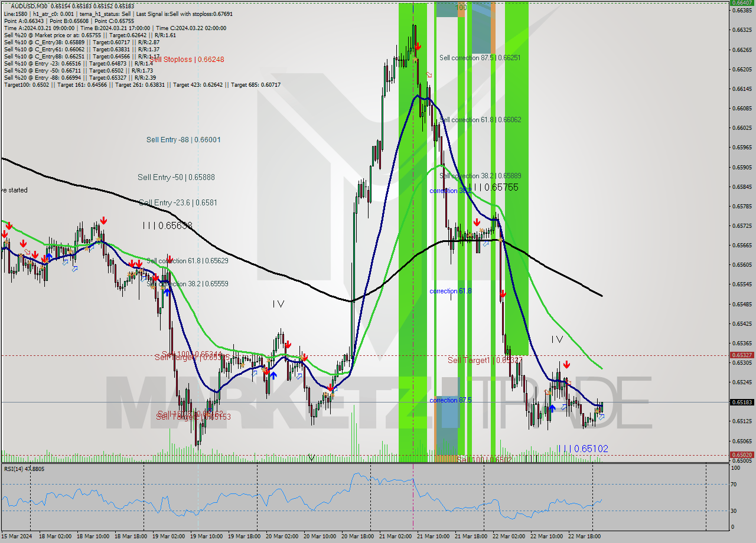Click the blue 'correction 61.8' label
This screenshot has width=756, height=543.
pyautogui.click(x=451, y=291)
